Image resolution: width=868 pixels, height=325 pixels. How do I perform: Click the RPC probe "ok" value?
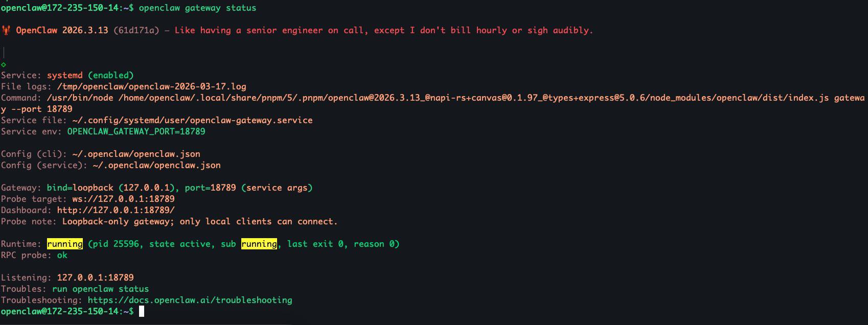(62, 256)
